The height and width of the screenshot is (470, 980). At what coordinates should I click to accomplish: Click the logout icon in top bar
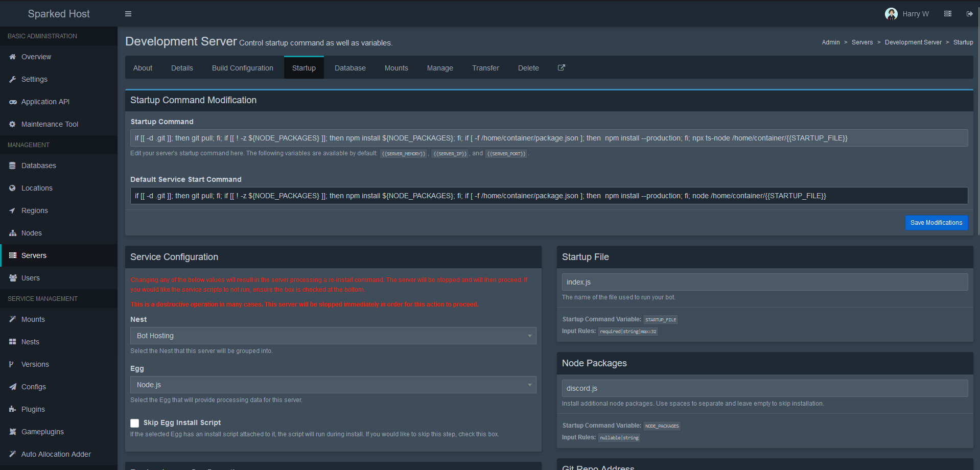969,14
